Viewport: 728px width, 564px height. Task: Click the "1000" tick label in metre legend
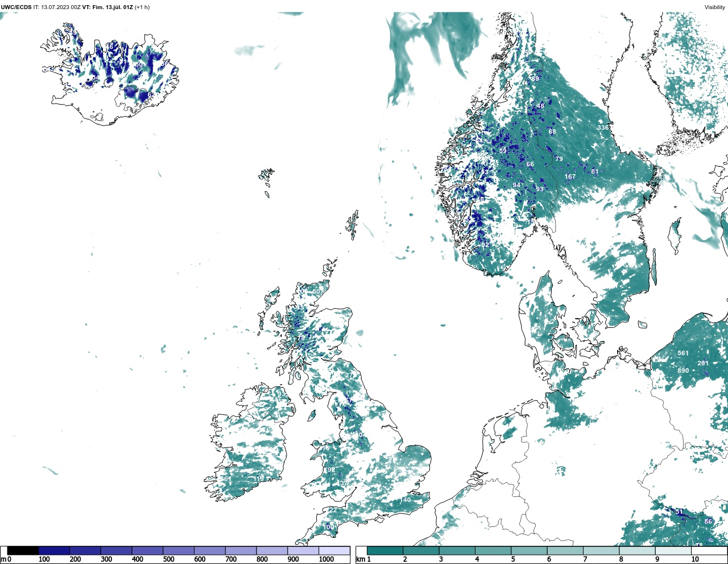click(x=326, y=559)
